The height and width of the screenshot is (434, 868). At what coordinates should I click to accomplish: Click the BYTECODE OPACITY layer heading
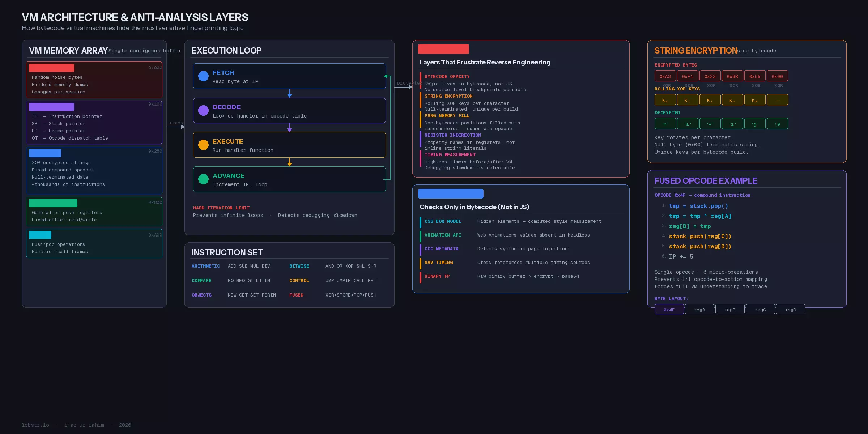coord(447,77)
